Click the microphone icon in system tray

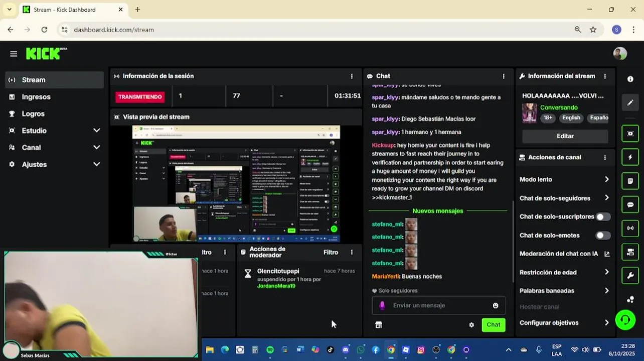[x=539, y=349]
